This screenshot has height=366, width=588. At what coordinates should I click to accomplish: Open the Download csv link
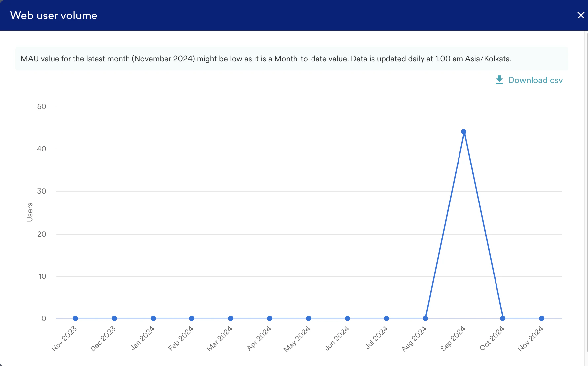pos(535,80)
